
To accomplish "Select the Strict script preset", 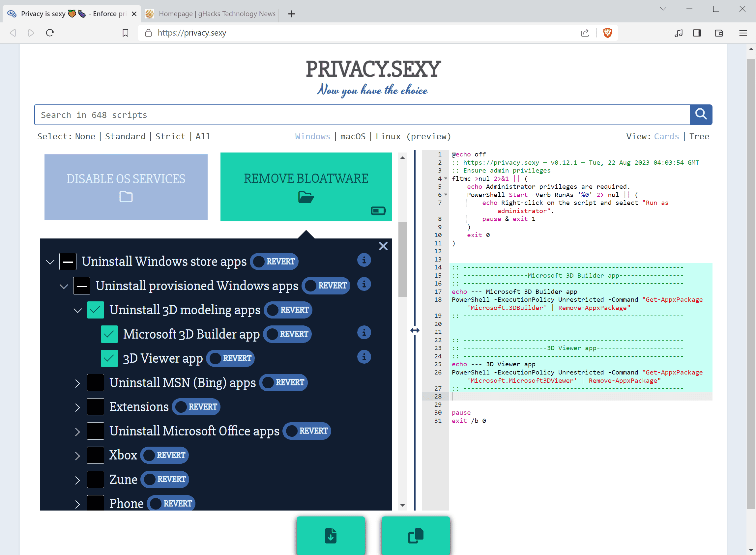I will [x=170, y=136].
